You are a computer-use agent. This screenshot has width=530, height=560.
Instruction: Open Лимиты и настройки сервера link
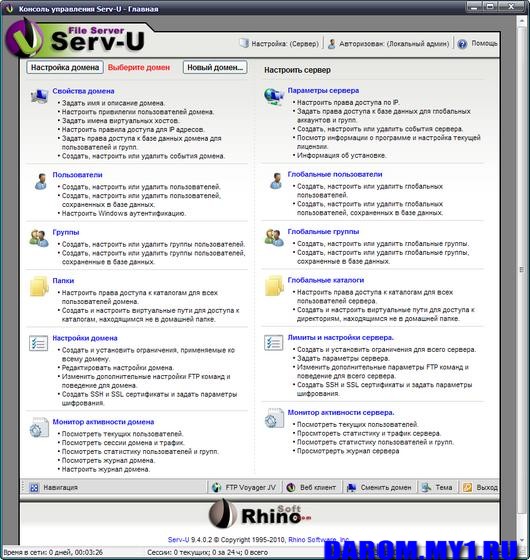pyautogui.click(x=341, y=338)
